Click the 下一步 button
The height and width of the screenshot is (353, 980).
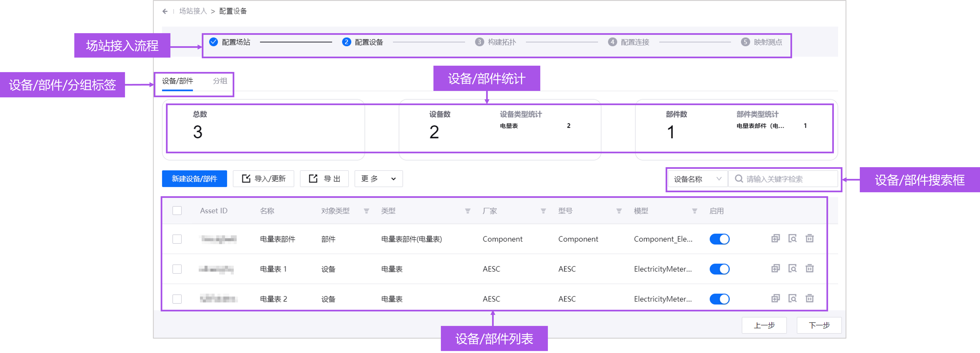819,325
